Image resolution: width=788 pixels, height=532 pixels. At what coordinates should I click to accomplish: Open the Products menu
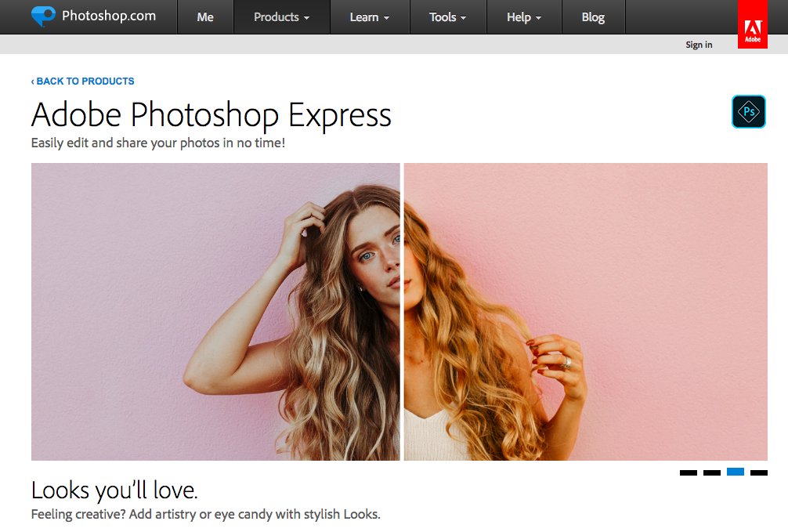click(x=281, y=17)
